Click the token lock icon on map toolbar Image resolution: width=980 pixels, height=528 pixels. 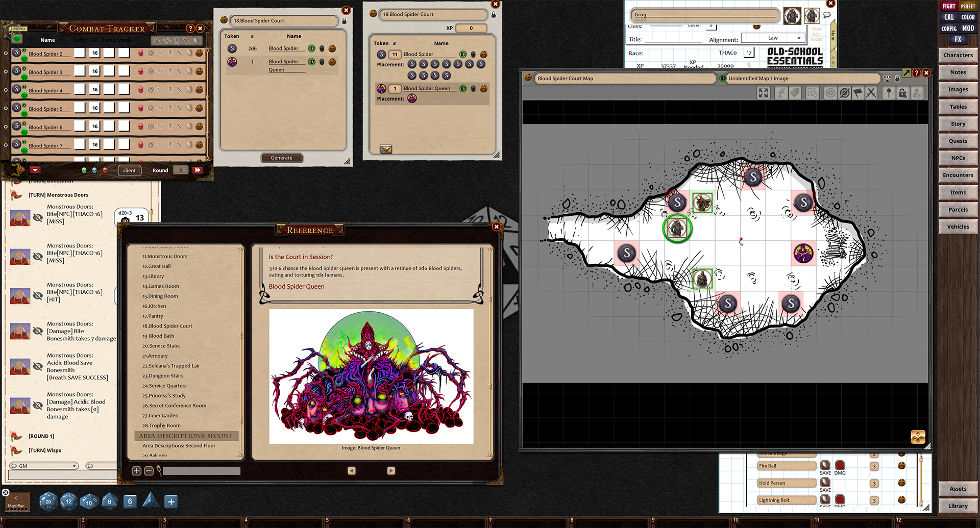point(903,93)
